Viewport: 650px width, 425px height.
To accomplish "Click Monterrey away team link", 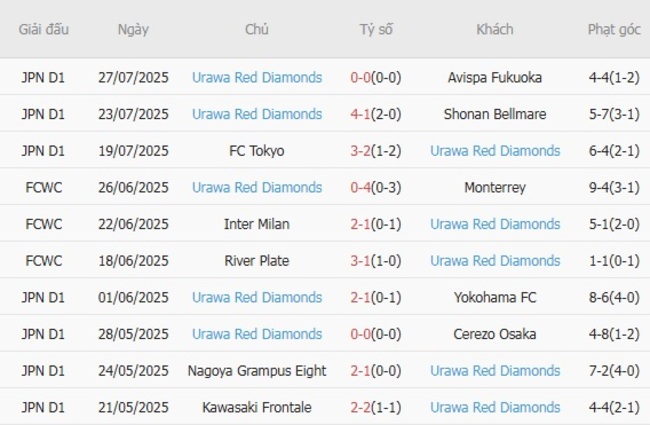I will tap(495, 187).
